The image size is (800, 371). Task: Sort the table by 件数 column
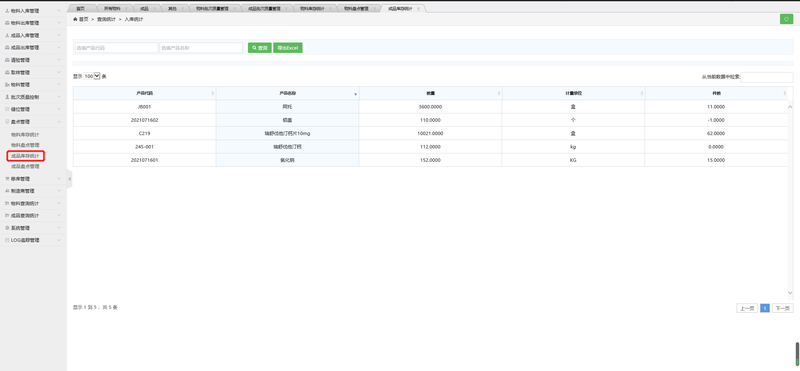tap(716, 93)
